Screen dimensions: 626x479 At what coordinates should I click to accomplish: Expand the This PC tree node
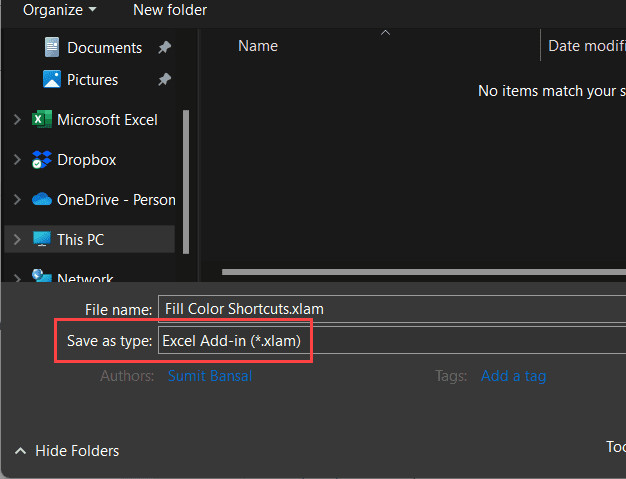(x=16, y=240)
